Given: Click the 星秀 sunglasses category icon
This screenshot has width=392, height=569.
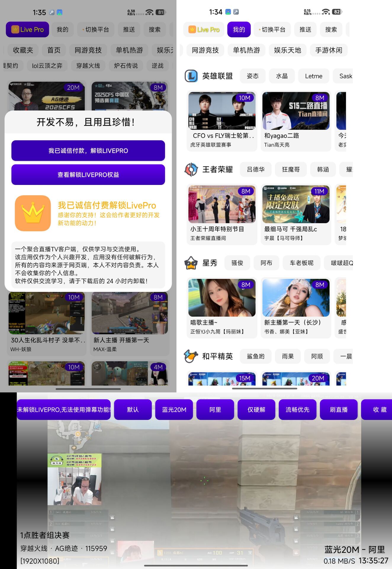Looking at the screenshot, I should 191,263.
